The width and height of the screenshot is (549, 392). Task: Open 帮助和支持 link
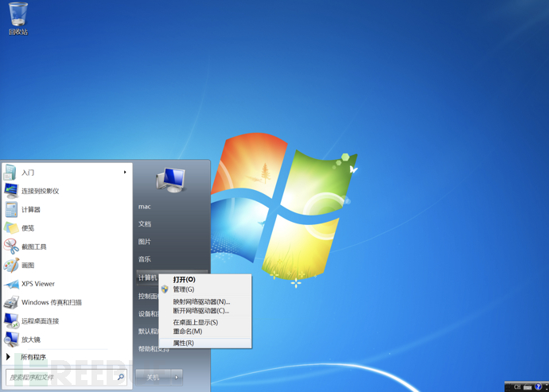click(x=154, y=348)
